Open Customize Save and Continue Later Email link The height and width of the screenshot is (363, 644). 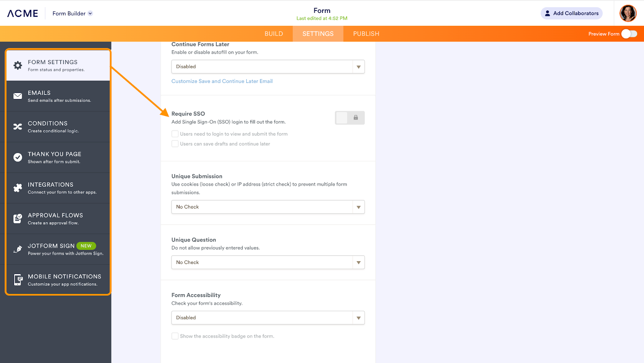pyautogui.click(x=222, y=81)
